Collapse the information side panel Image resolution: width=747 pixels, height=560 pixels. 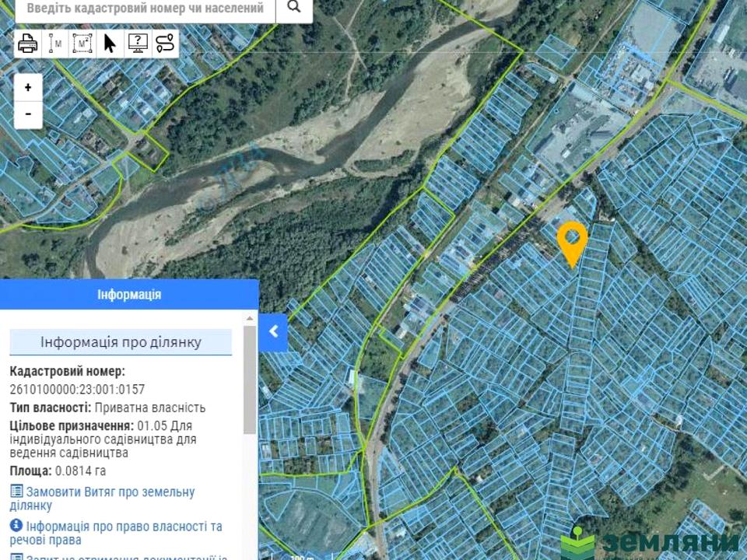tap(273, 331)
